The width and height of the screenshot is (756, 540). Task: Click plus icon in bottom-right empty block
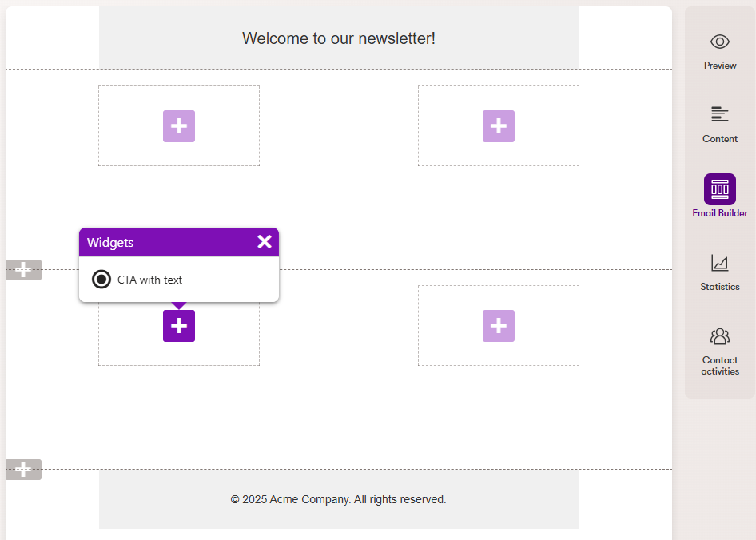tap(499, 326)
